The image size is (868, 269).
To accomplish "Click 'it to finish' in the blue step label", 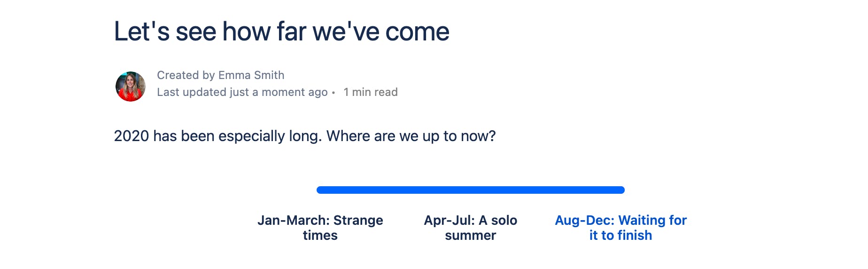I will pos(620,236).
